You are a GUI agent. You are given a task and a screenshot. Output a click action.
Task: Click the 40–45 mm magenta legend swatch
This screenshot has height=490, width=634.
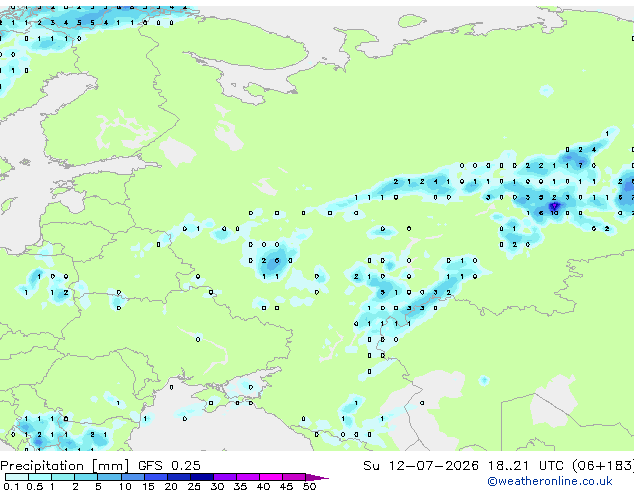click(x=271, y=477)
